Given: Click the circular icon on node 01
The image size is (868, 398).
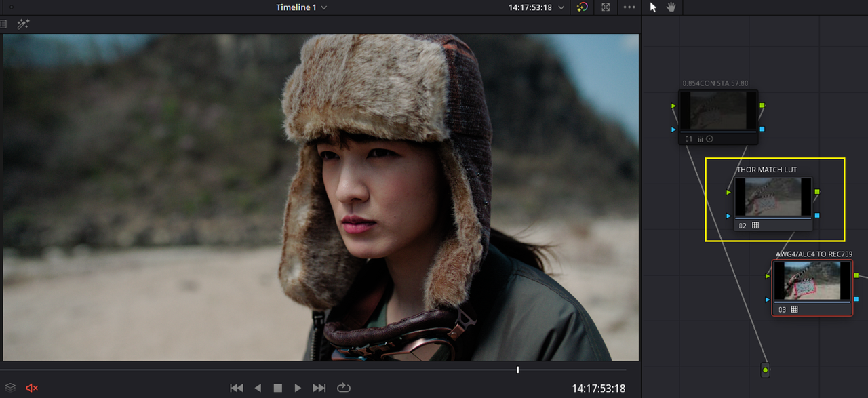Looking at the screenshot, I should (709, 139).
